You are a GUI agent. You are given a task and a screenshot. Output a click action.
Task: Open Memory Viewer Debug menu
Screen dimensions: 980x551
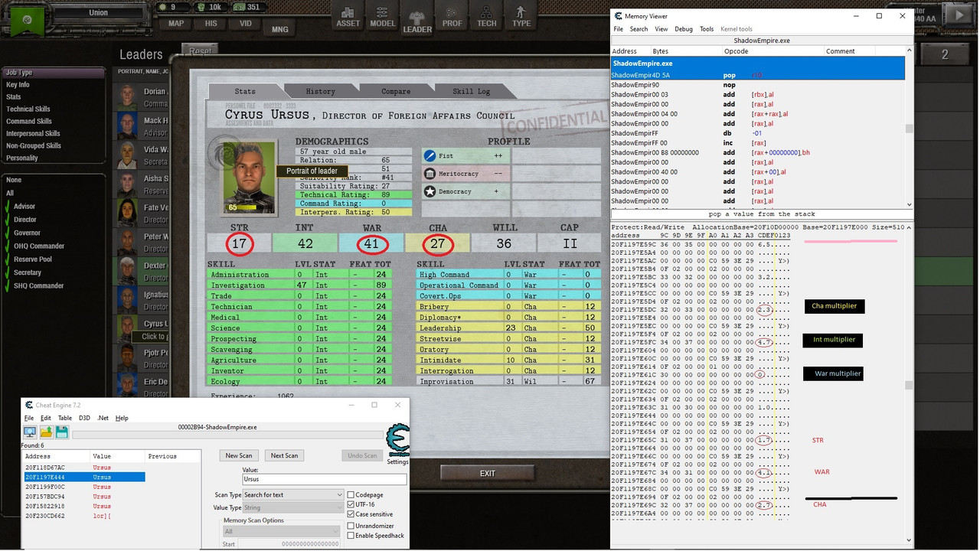click(x=684, y=29)
